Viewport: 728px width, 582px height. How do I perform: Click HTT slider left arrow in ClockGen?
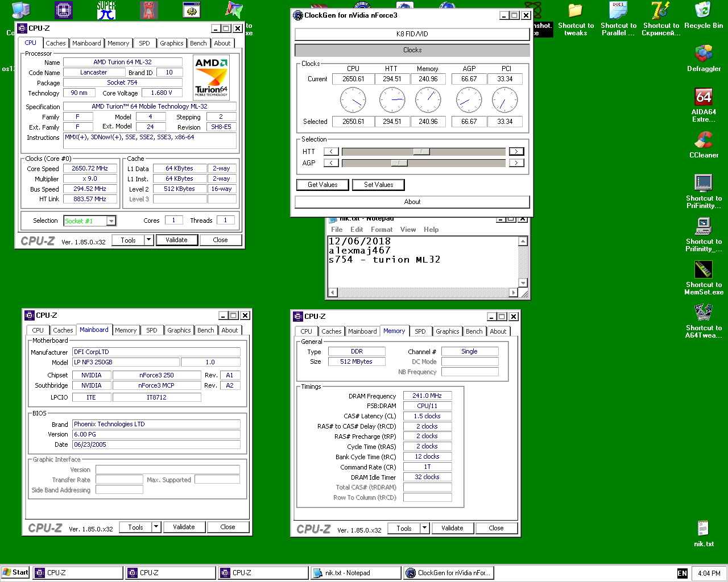tap(332, 152)
